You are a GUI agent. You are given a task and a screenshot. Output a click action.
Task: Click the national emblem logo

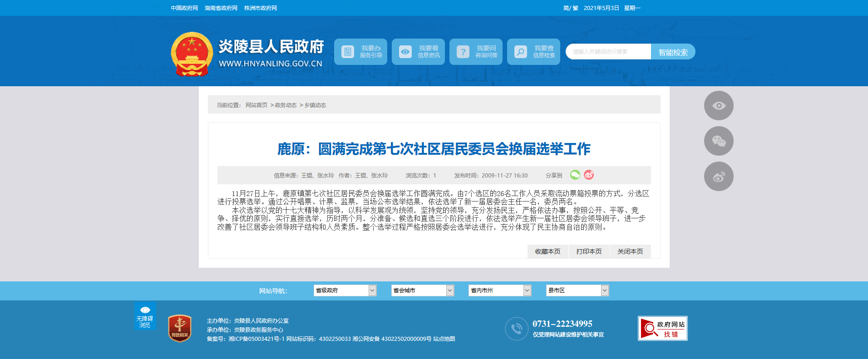click(192, 54)
